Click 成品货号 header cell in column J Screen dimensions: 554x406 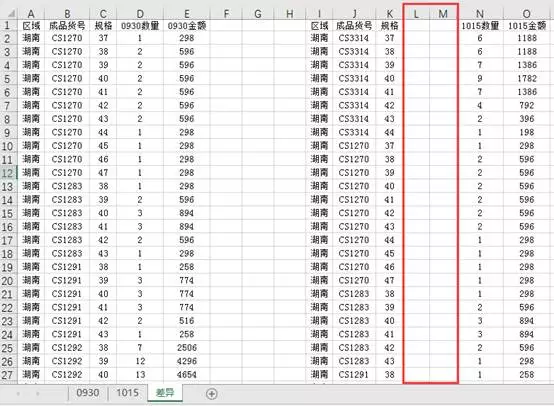[x=354, y=25]
